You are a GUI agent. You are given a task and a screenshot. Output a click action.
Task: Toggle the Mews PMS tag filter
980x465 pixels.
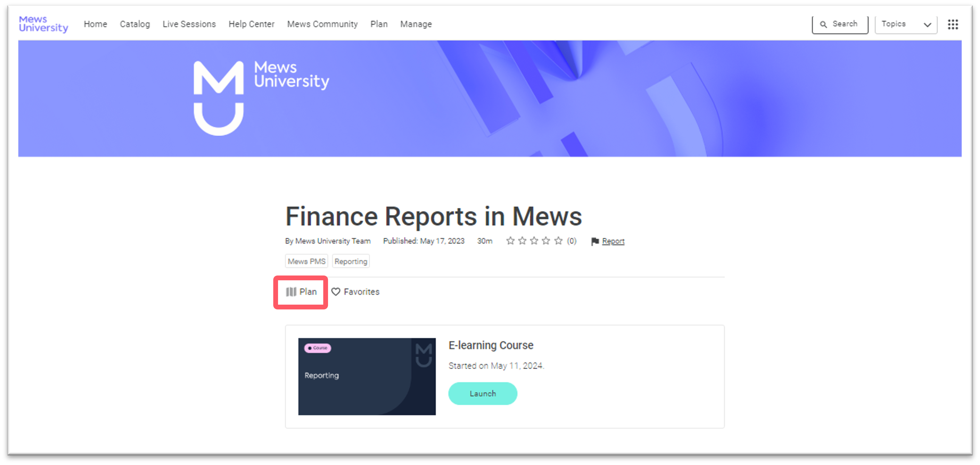pos(306,261)
